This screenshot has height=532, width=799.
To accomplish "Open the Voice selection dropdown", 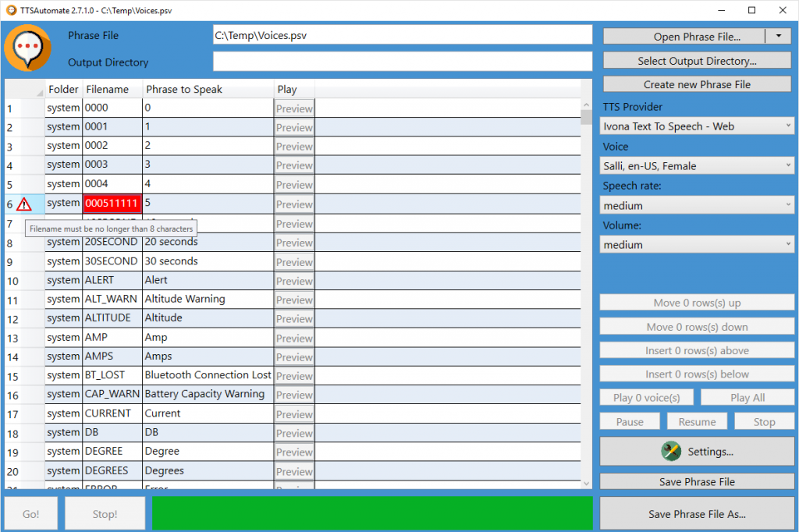I will (698, 165).
